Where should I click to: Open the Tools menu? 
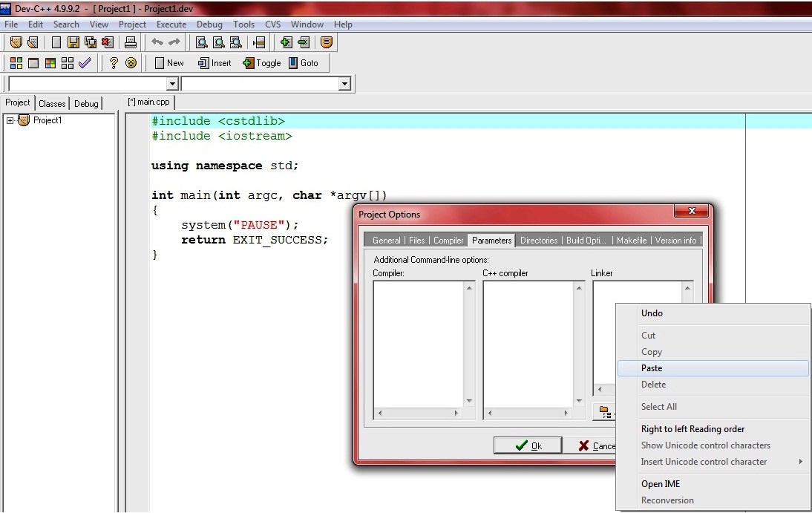click(x=244, y=24)
